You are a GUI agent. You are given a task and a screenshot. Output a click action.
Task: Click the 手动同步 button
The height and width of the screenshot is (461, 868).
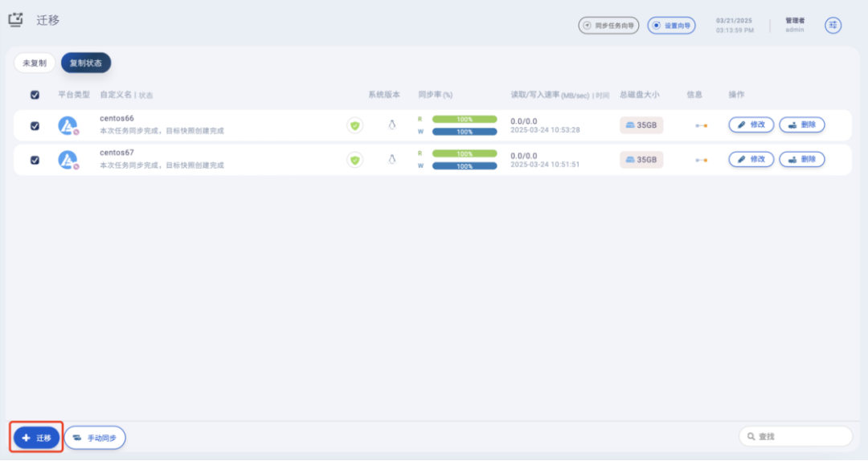(95, 438)
